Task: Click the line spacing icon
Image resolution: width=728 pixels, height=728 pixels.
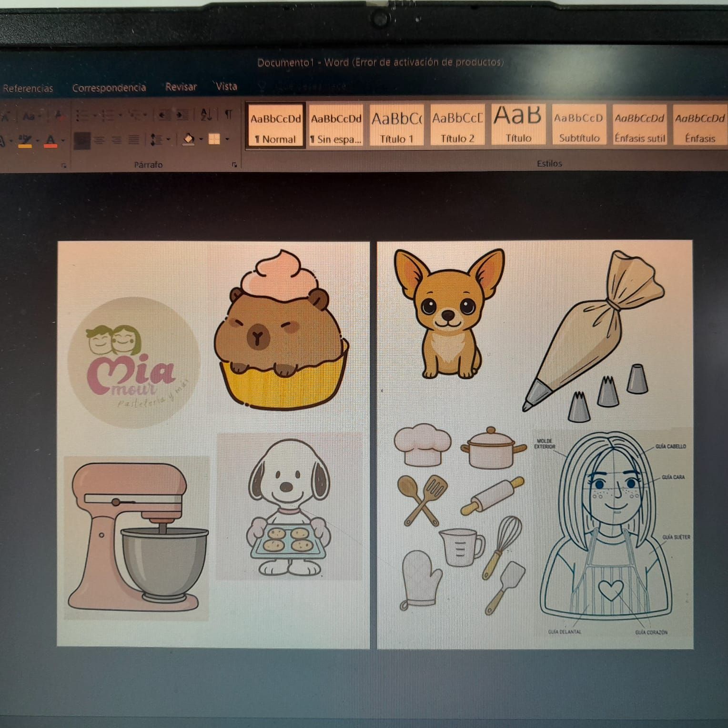Action: (156, 140)
